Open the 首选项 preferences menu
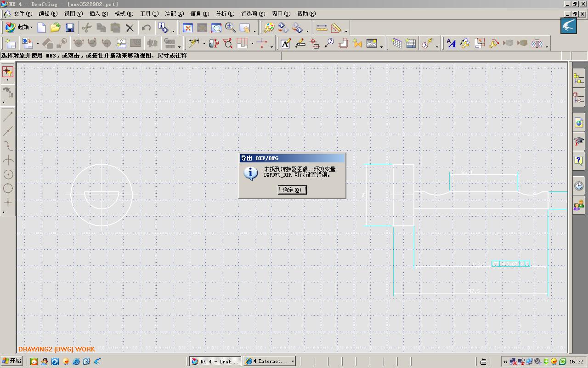This screenshot has width=588, height=368. click(253, 14)
